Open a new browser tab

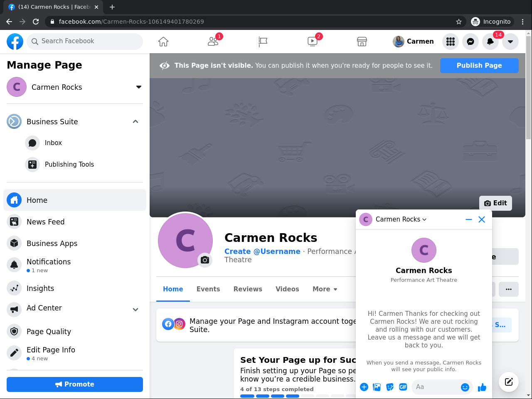coord(112,7)
